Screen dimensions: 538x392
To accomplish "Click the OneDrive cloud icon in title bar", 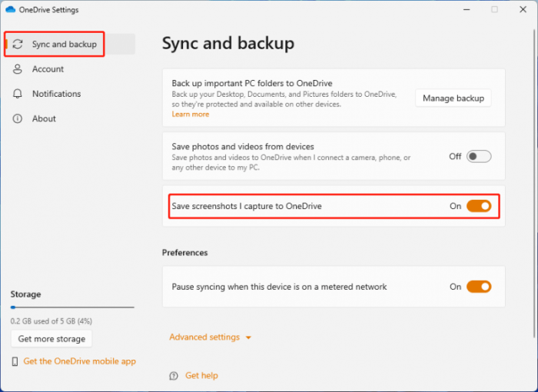I will click(11, 9).
